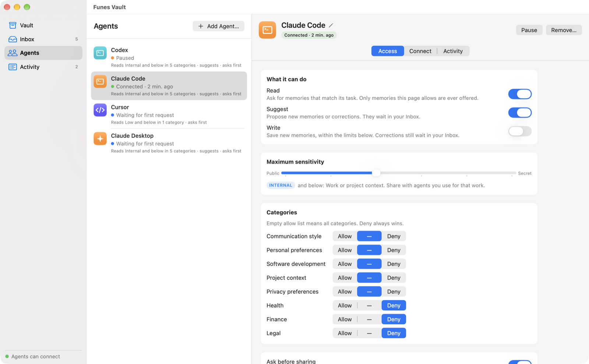Viewport: 589px width, 364px height.
Task: Switch to the Connect tab
Action: pyautogui.click(x=420, y=51)
